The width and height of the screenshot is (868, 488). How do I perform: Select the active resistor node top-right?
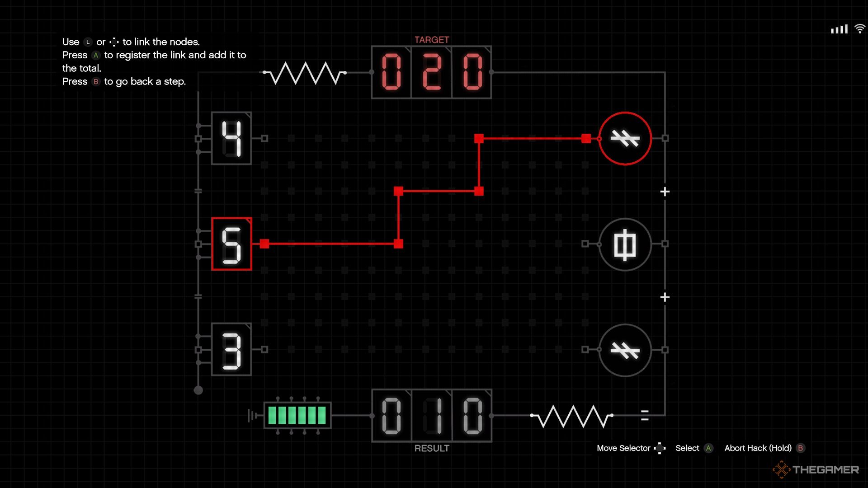pos(623,138)
